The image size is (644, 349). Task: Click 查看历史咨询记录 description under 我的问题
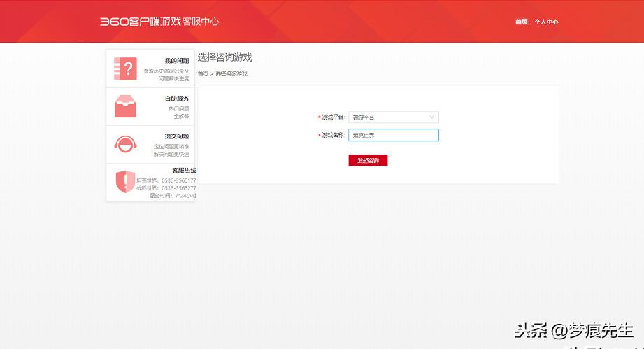(x=166, y=71)
